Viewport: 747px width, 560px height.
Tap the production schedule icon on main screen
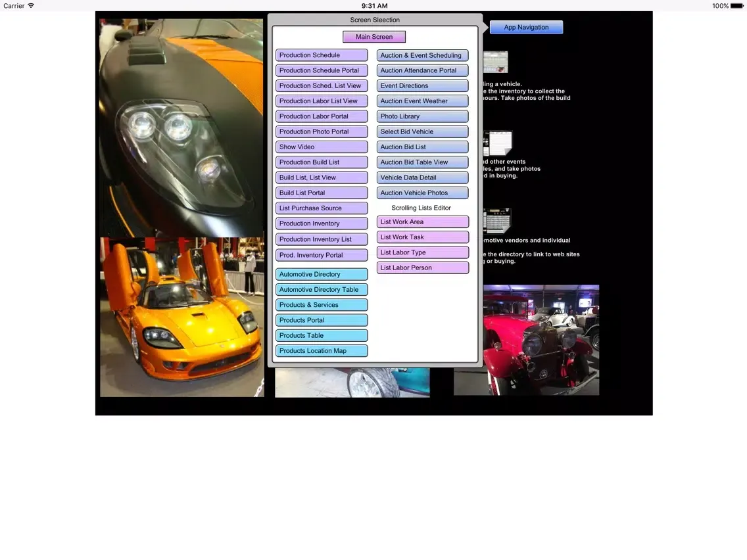pyautogui.click(x=495, y=62)
